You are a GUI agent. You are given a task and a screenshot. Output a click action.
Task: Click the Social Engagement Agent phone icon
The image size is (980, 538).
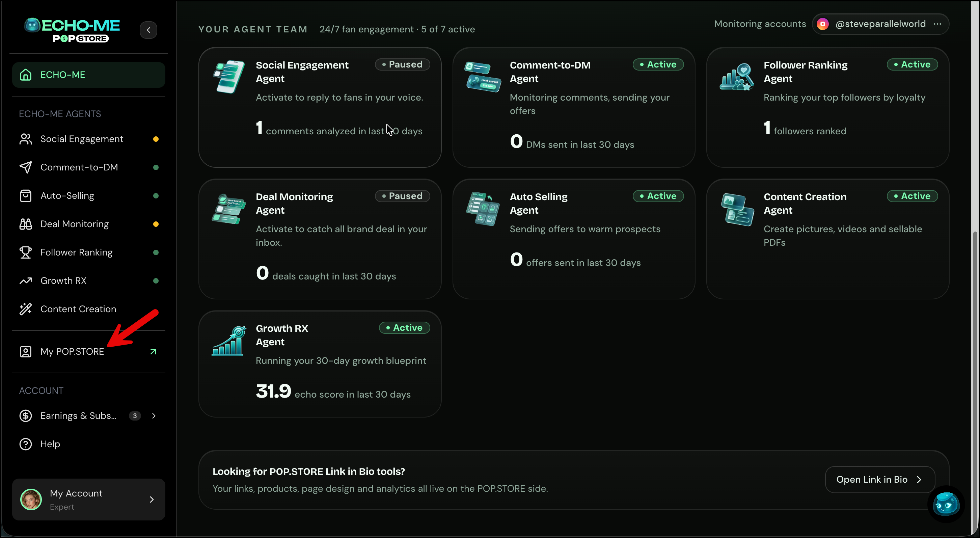click(229, 77)
